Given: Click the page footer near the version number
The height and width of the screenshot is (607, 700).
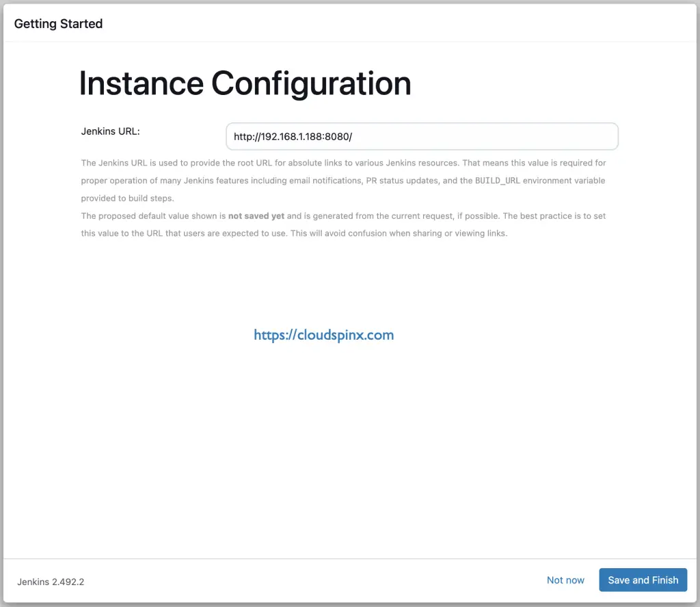Looking at the screenshot, I should tap(137, 582).
